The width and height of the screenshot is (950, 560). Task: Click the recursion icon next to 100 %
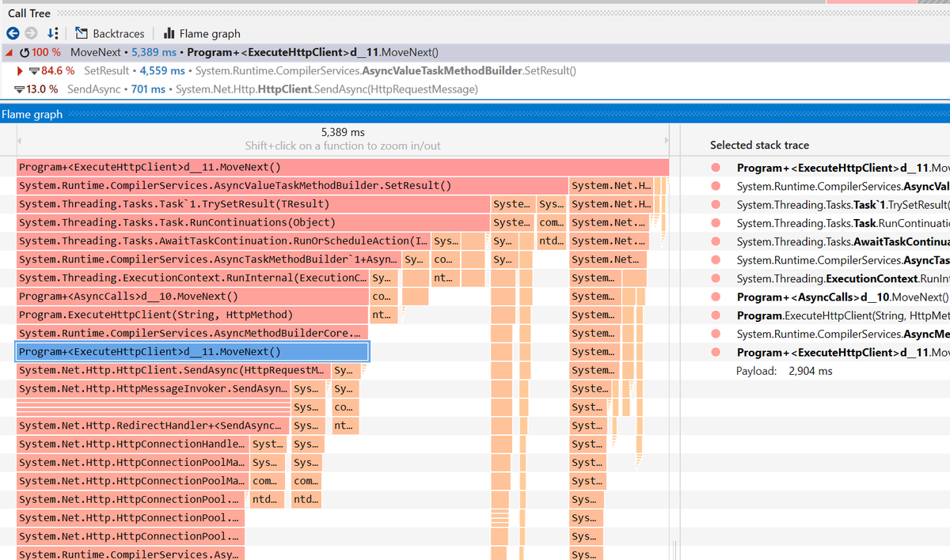tap(25, 52)
